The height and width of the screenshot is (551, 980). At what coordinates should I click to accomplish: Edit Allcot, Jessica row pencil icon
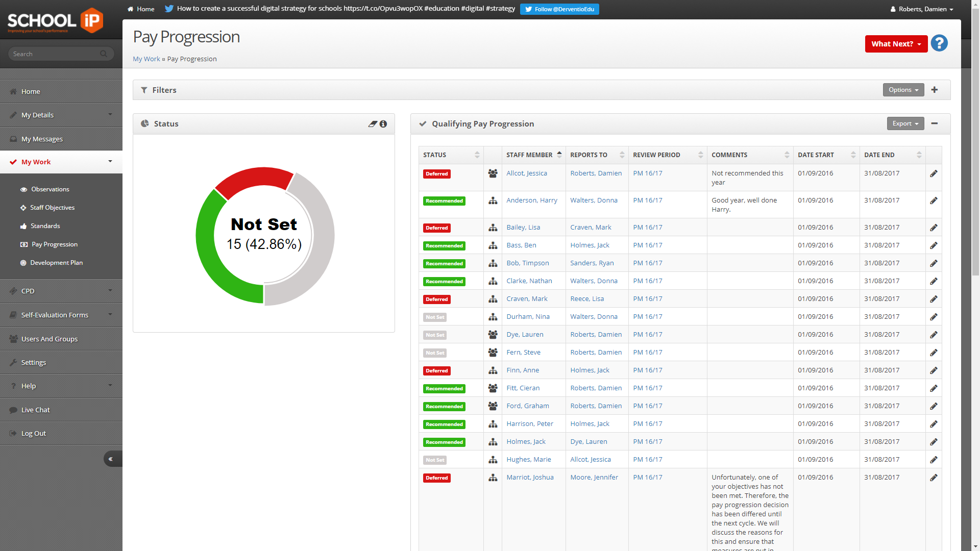(934, 173)
